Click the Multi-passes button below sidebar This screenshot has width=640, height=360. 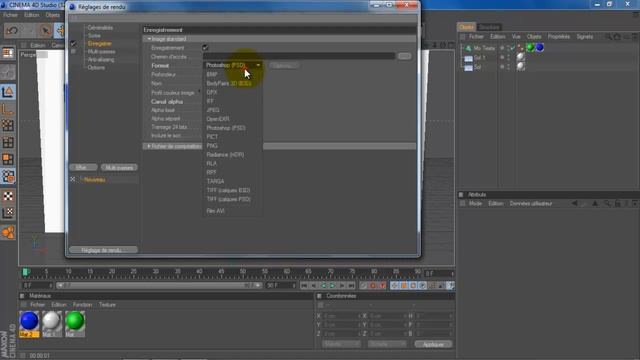click(119, 167)
